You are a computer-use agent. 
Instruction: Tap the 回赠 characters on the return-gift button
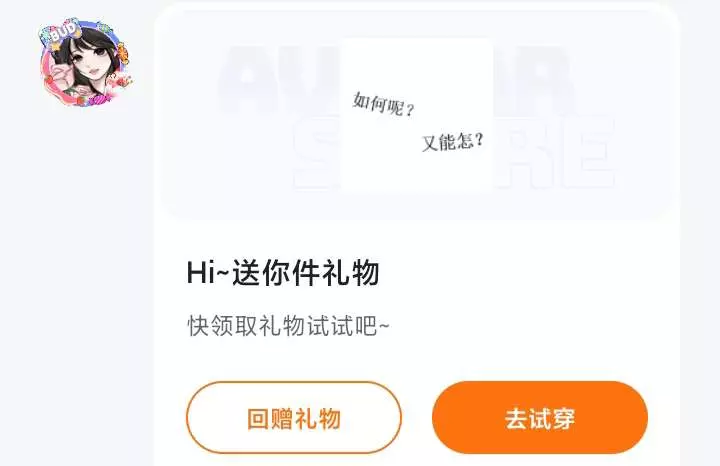(270, 418)
